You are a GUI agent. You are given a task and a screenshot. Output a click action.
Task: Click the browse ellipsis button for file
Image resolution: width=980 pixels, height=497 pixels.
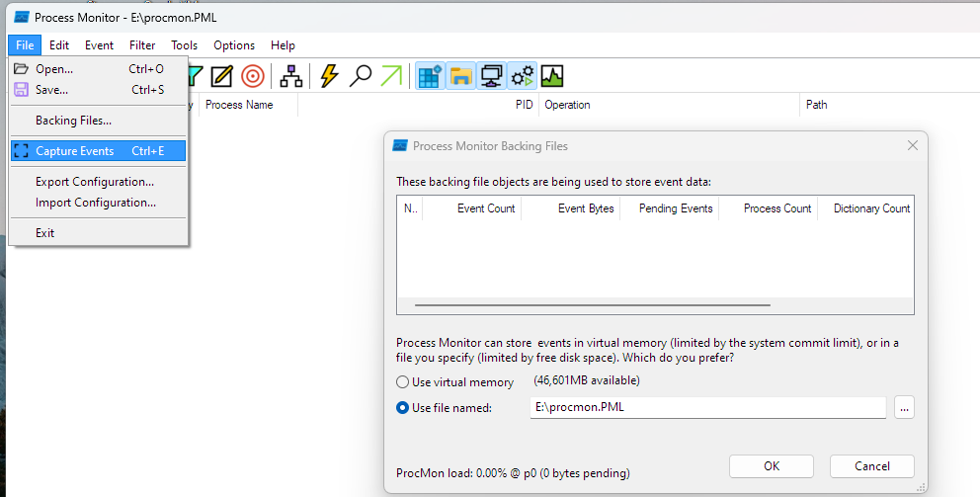tap(903, 407)
